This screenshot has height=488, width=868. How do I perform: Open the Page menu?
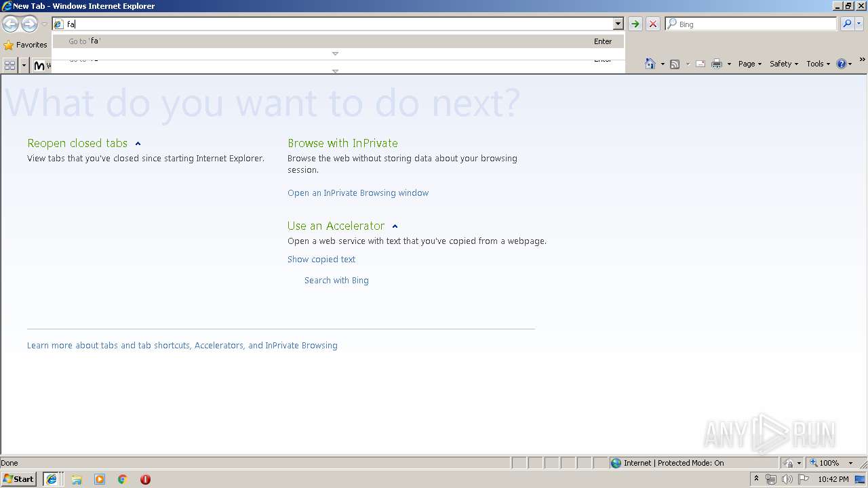click(750, 64)
